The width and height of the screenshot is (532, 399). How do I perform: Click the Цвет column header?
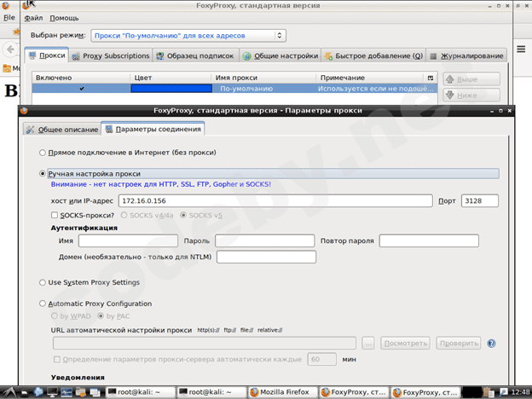[171, 78]
